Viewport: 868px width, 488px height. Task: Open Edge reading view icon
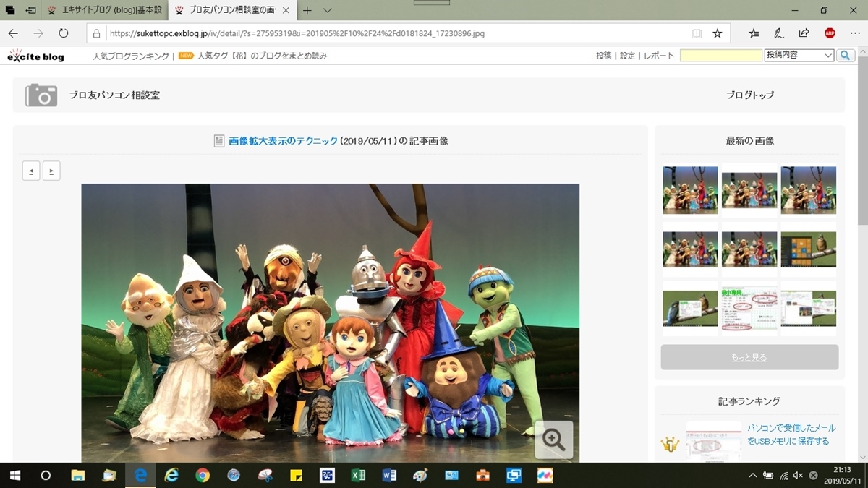coord(697,33)
